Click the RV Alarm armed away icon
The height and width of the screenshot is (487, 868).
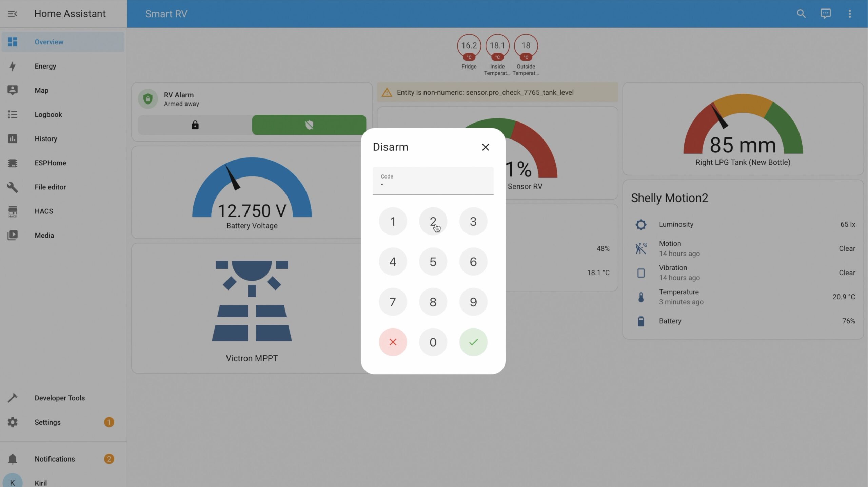tap(147, 98)
